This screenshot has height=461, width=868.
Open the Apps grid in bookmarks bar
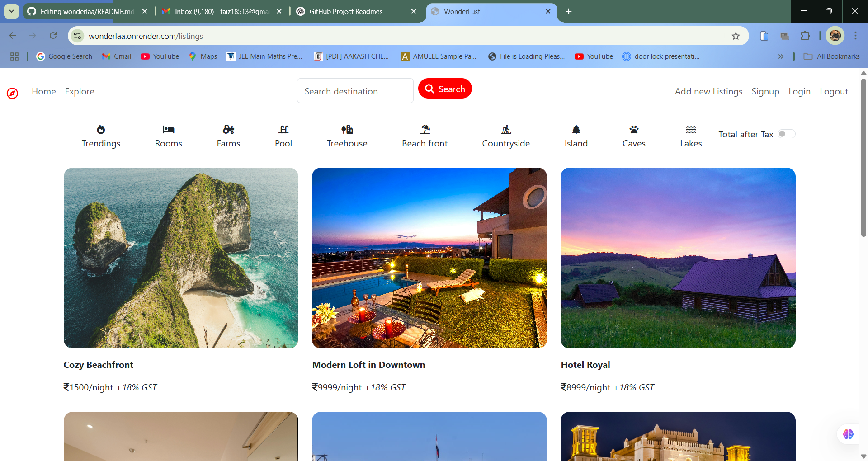[14, 56]
